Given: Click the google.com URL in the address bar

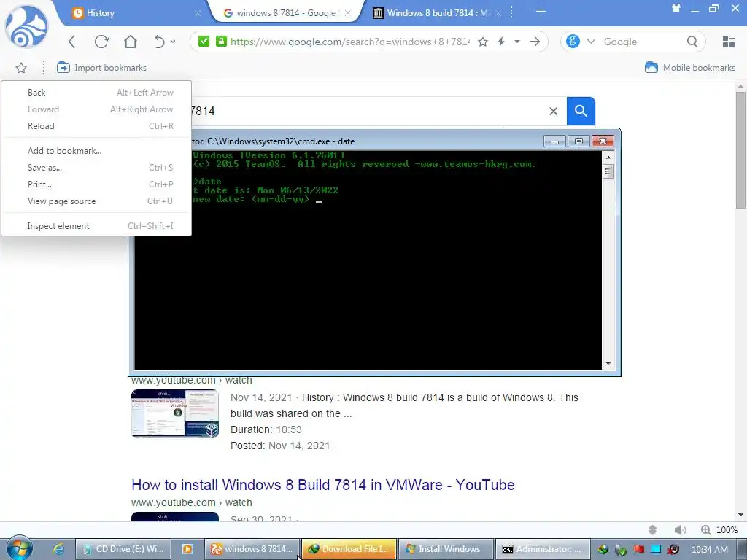Looking at the screenshot, I should coord(349,42).
